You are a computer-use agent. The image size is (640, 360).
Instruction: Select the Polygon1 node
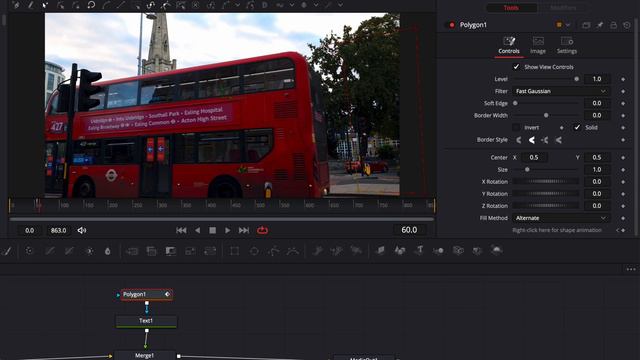tap(146, 294)
